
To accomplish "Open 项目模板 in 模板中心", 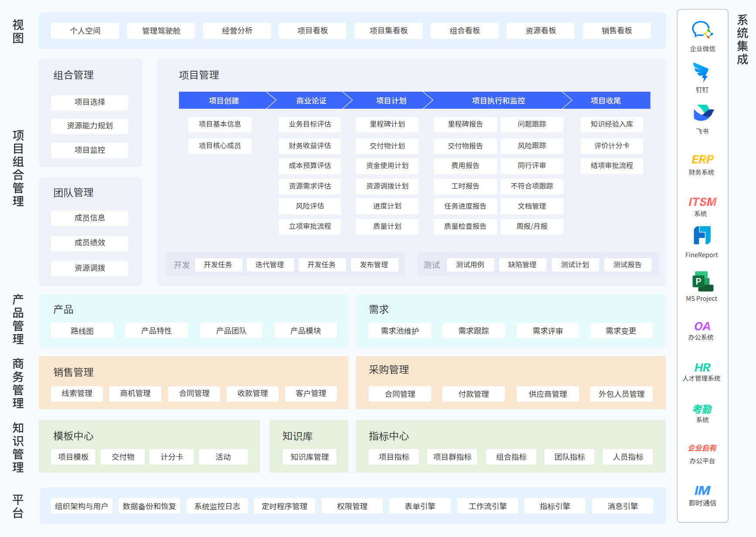I will (x=73, y=457).
